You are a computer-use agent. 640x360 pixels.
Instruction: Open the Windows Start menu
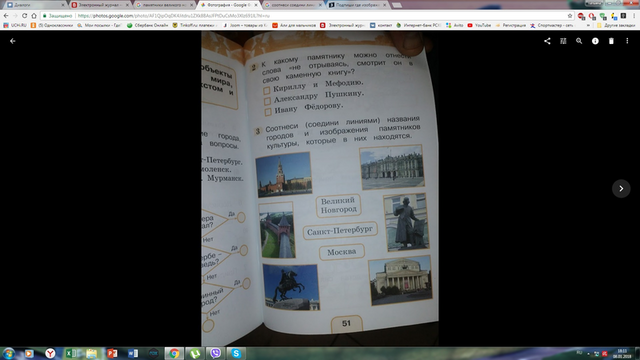[8, 353]
